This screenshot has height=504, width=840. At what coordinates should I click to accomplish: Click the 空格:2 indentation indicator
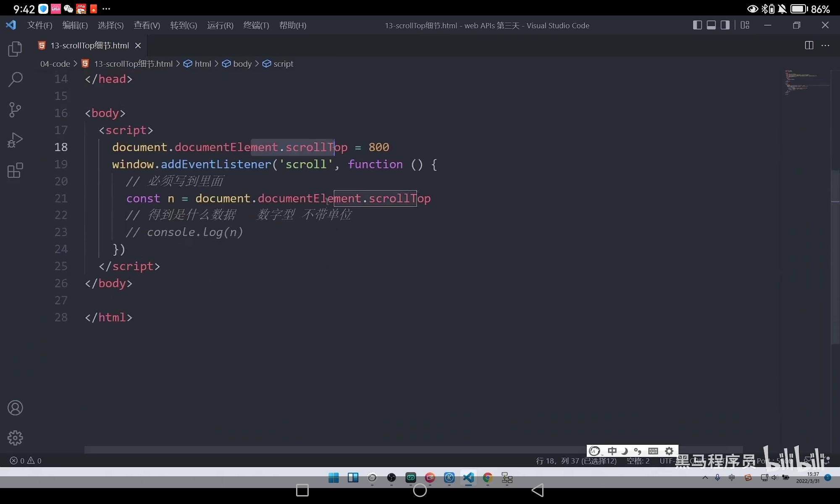(638, 461)
